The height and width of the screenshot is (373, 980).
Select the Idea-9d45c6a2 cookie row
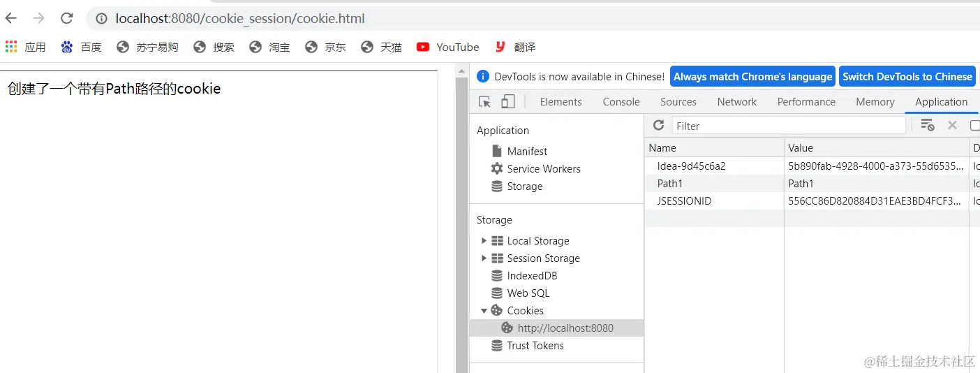pos(812,166)
